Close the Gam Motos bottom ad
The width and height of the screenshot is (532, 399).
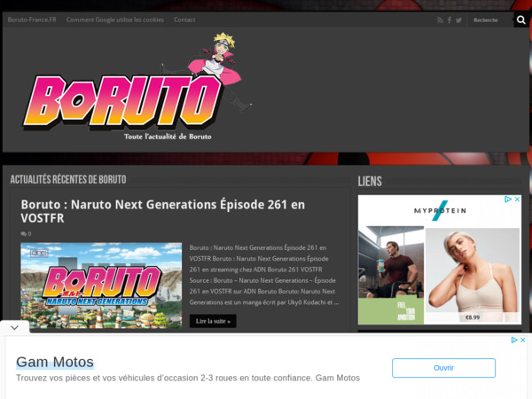point(523,340)
